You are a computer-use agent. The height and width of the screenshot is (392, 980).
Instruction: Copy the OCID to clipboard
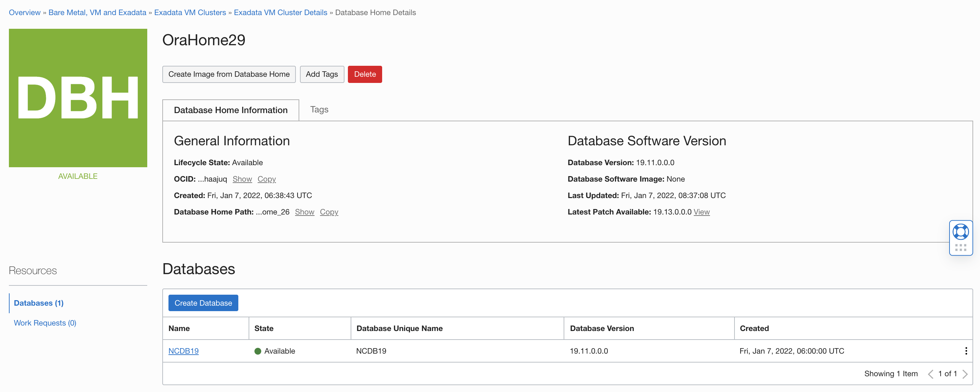pyautogui.click(x=266, y=179)
